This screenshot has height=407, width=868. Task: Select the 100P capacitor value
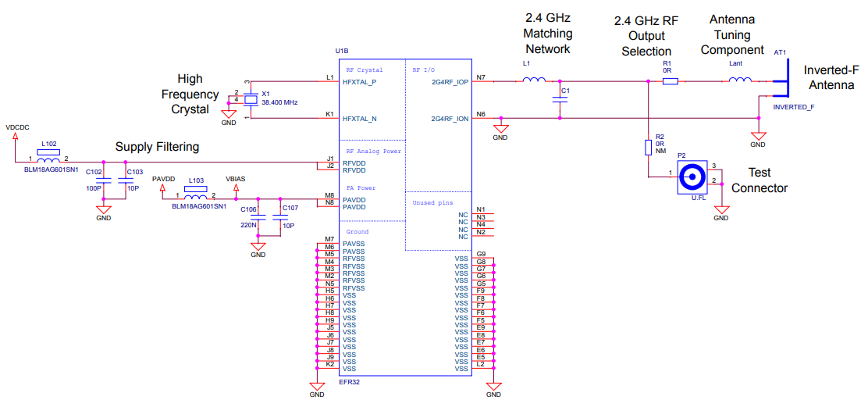tap(92, 189)
